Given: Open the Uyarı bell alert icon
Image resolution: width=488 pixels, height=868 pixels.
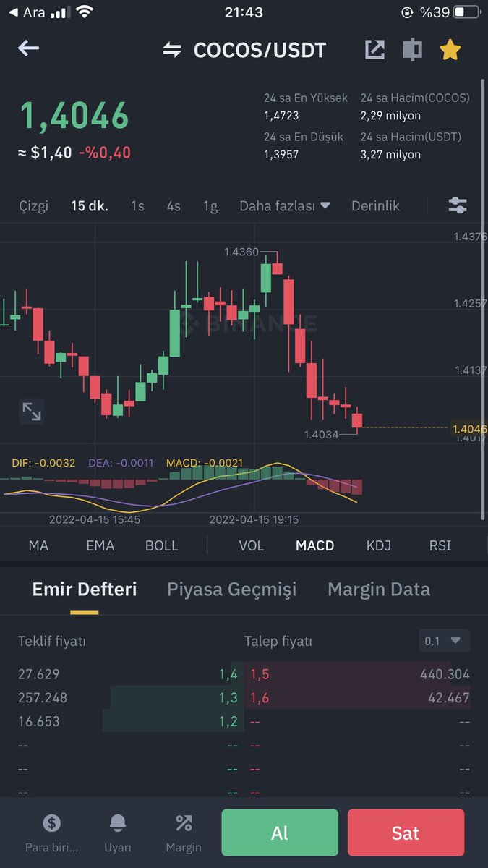Looking at the screenshot, I should (x=118, y=822).
